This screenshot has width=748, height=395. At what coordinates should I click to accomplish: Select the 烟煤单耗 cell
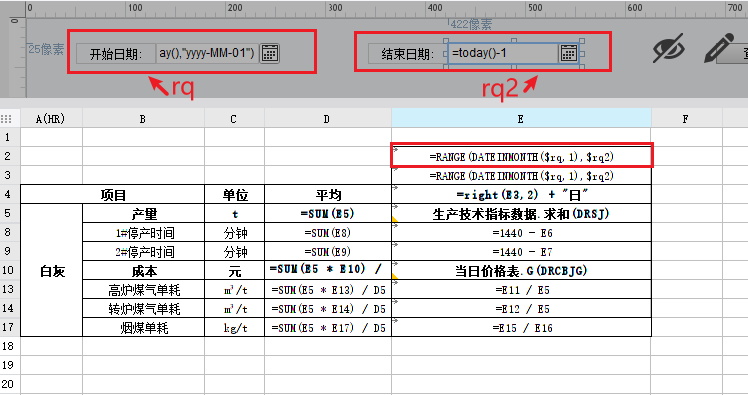[143, 328]
